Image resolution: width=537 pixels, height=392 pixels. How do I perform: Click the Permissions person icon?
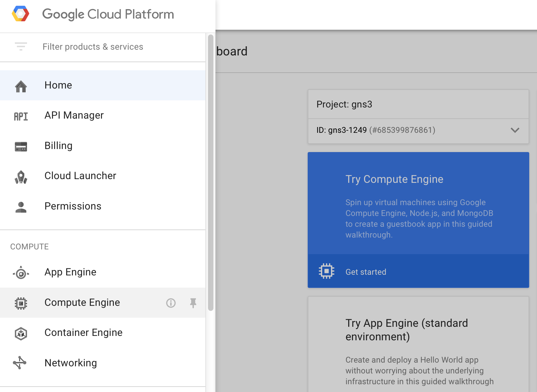[x=21, y=207]
